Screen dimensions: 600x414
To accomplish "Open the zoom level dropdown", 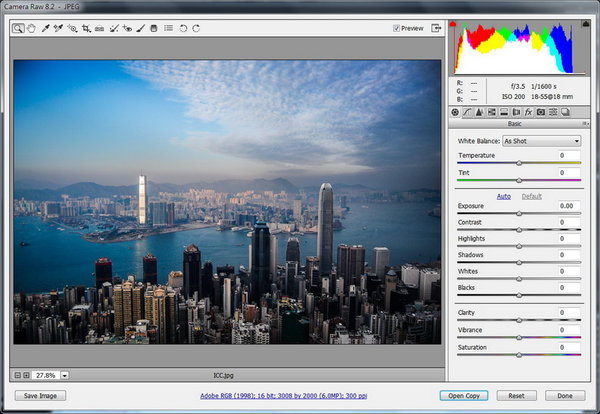I will tap(65, 375).
